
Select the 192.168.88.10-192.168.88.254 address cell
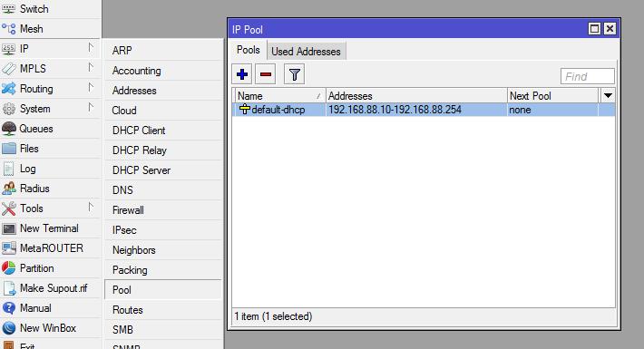416,110
